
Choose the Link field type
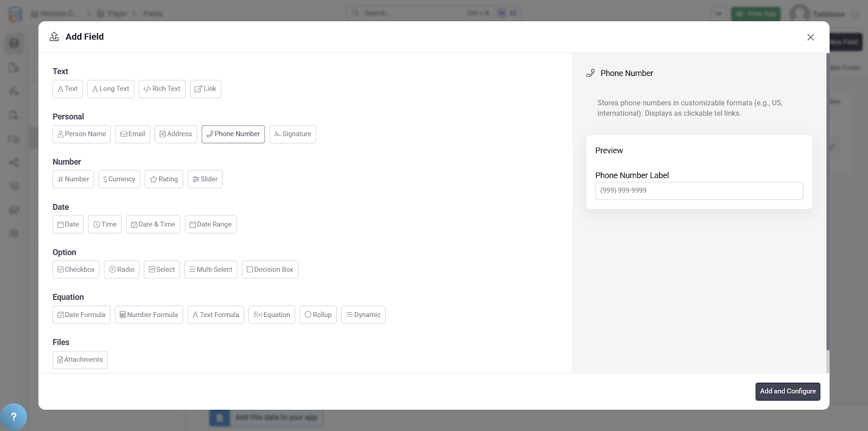205,89
